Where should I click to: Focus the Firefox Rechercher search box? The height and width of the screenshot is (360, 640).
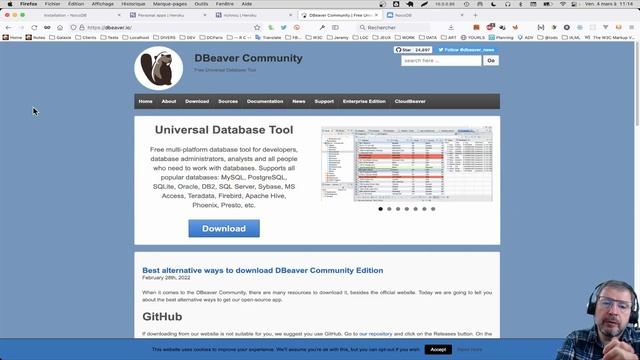coord(393,27)
